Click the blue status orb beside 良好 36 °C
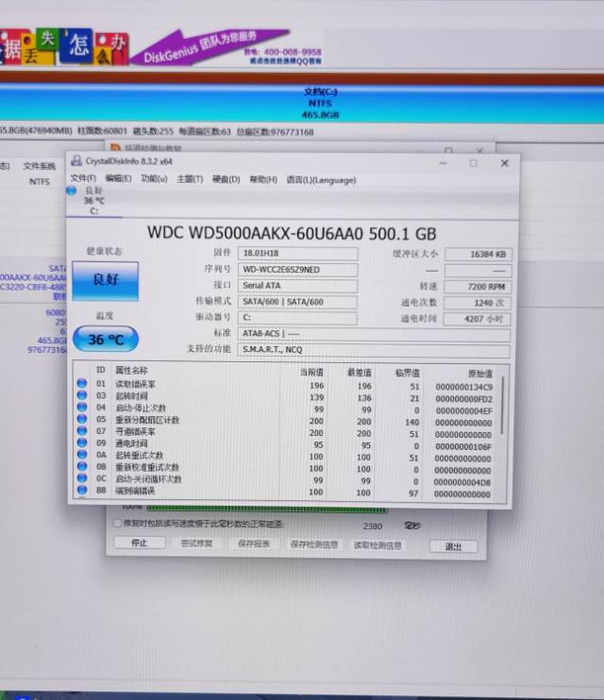The height and width of the screenshot is (700, 604). [71, 191]
